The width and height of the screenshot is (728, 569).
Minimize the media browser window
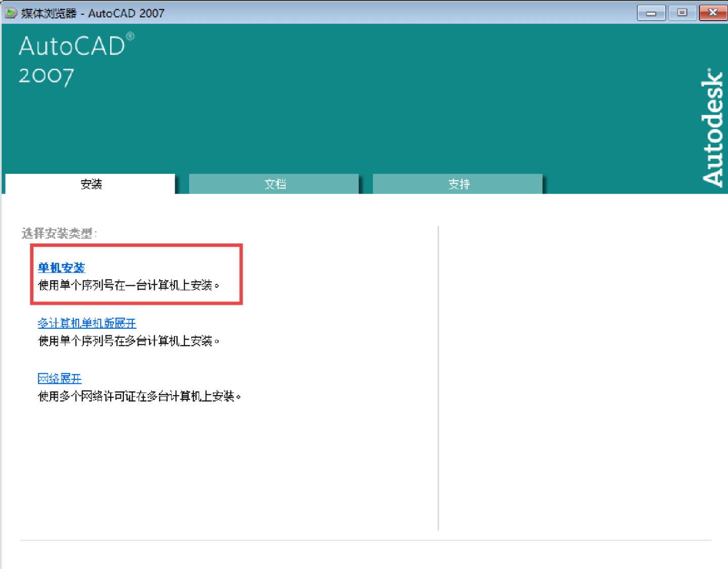click(651, 13)
